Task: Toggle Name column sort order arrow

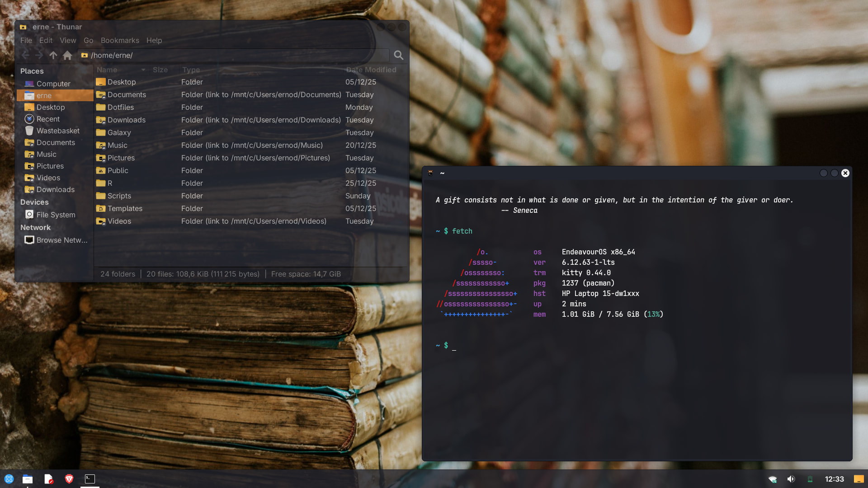Action: 143,70
